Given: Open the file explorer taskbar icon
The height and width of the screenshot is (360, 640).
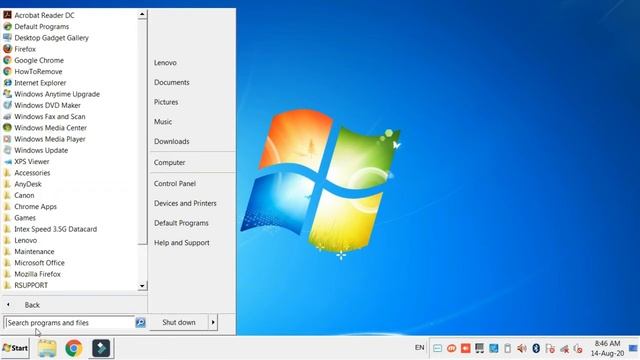Looking at the screenshot, I should (x=47, y=348).
